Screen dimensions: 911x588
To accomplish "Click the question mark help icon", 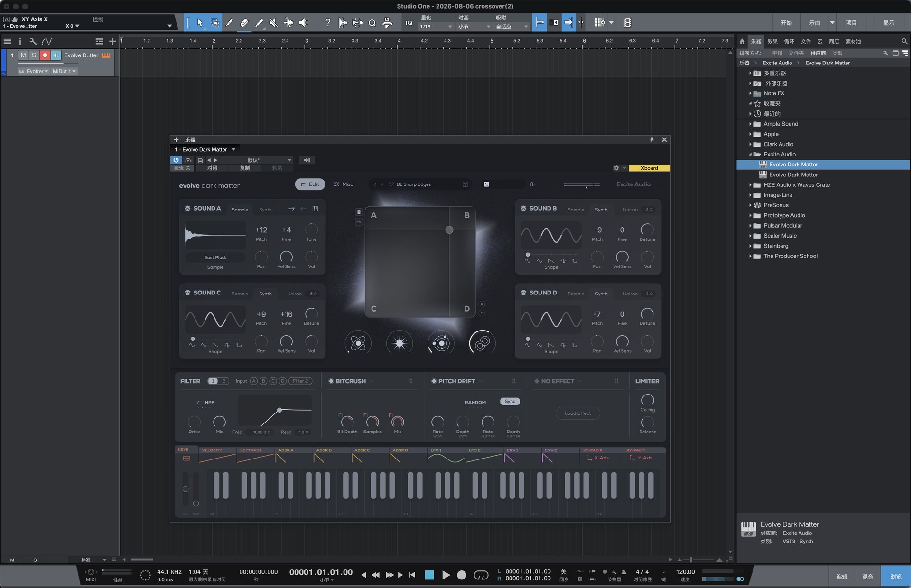I will tap(327, 22).
